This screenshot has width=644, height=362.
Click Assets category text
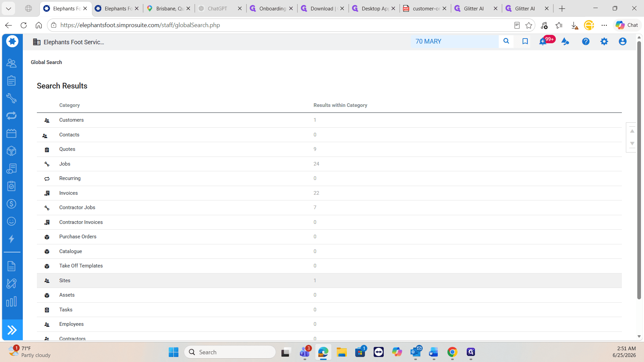tap(67, 295)
